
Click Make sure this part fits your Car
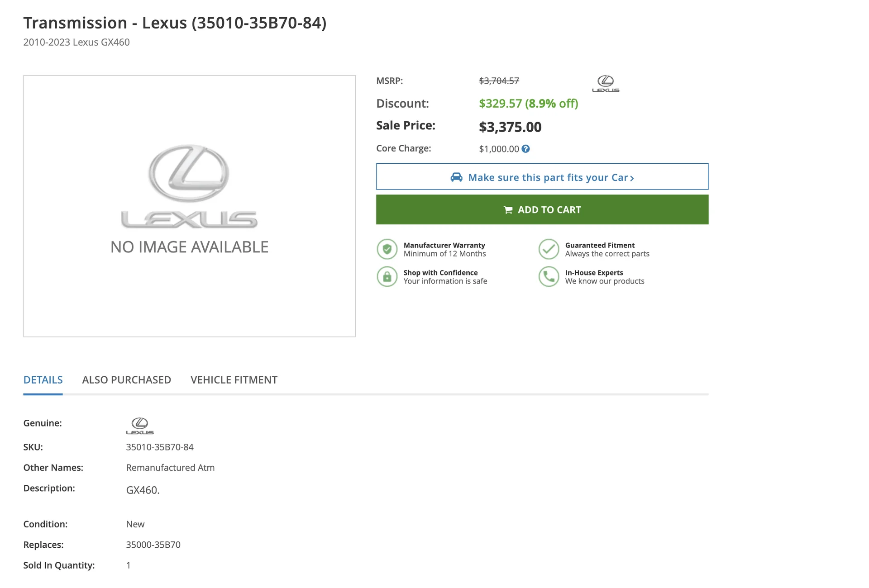coord(548,177)
